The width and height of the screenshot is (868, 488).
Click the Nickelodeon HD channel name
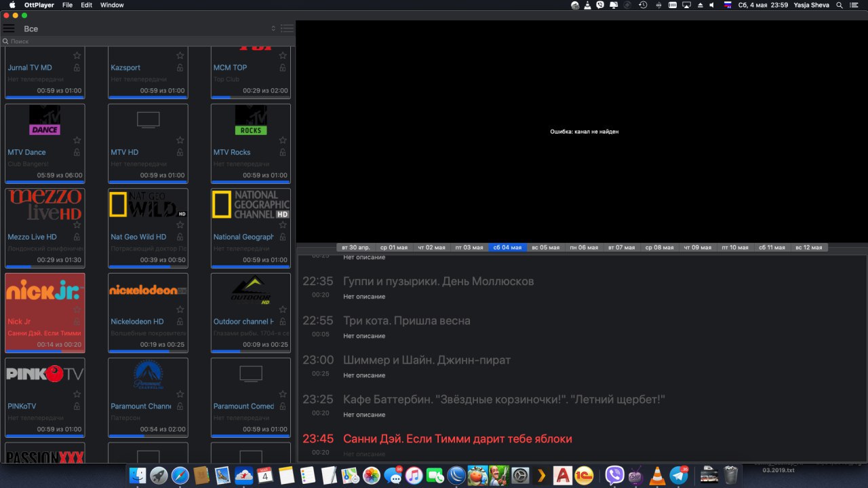click(x=137, y=322)
